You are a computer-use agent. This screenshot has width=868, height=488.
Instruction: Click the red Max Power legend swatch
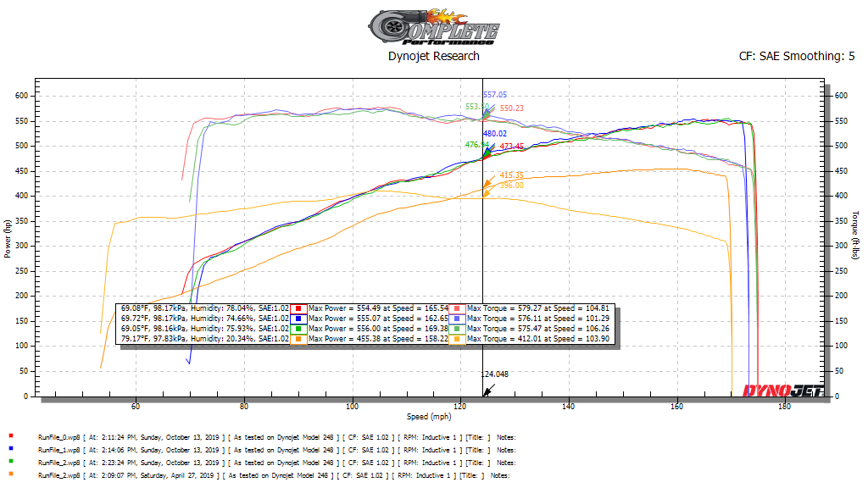pyautogui.click(x=298, y=308)
